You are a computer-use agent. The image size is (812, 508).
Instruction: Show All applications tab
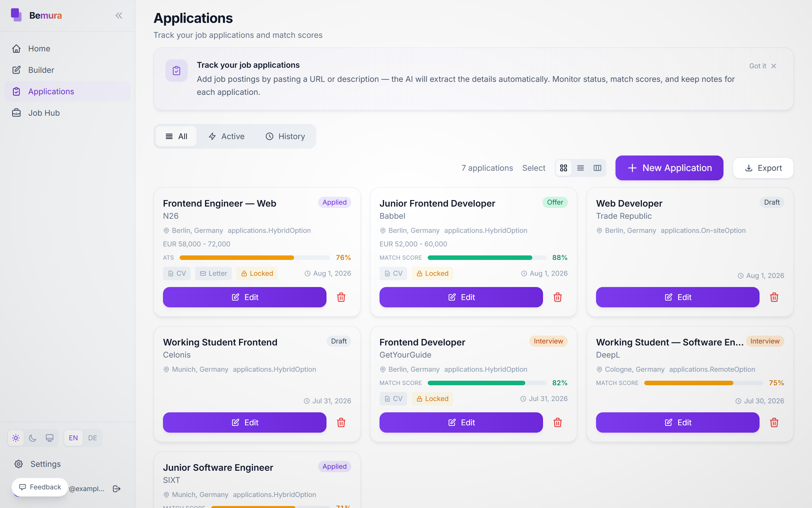point(176,136)
